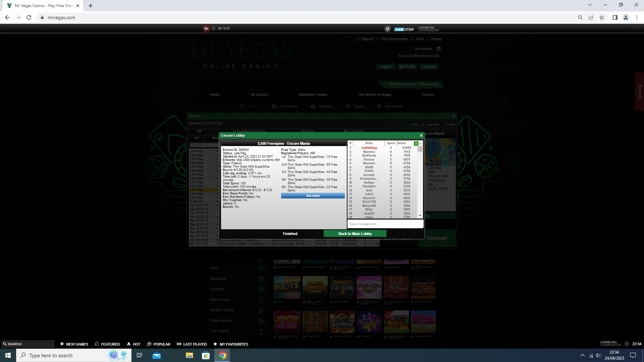Image resolution: width=644 pixels, height=362 pixels.
Task: Open My Profile
Action: coord(407,67)
